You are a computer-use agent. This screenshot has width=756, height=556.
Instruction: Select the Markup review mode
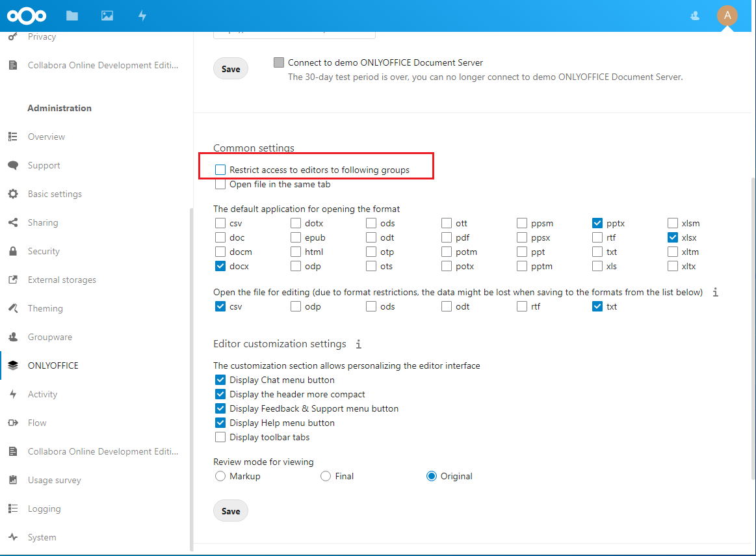220,477
